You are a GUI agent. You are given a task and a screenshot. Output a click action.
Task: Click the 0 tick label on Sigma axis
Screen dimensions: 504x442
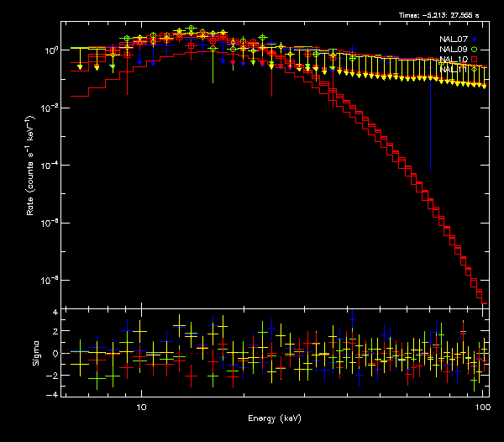coord(55,353)
